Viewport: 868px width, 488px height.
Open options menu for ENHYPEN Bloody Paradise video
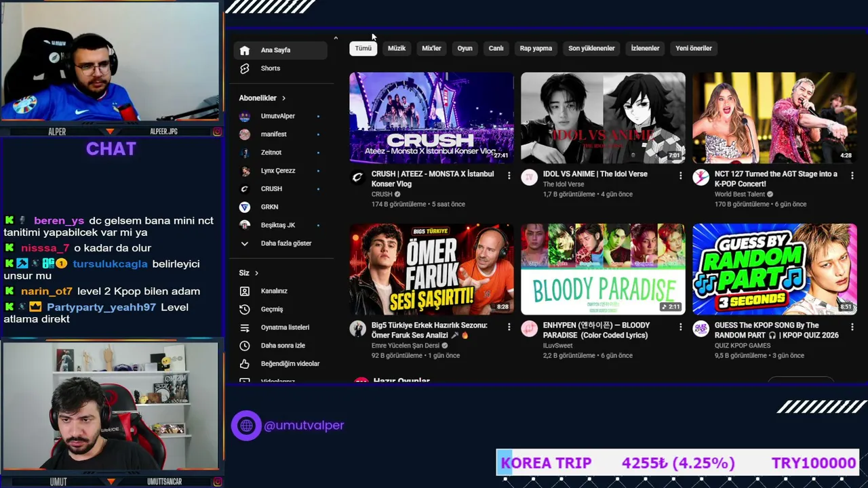click(x=680, y=327)
